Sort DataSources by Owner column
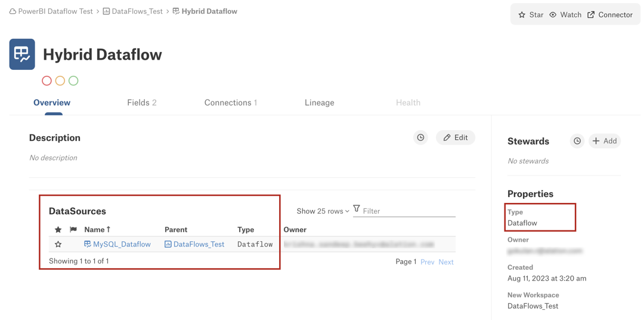The width and height of the screenshot is (644, 320). click(x=295, y=229)
